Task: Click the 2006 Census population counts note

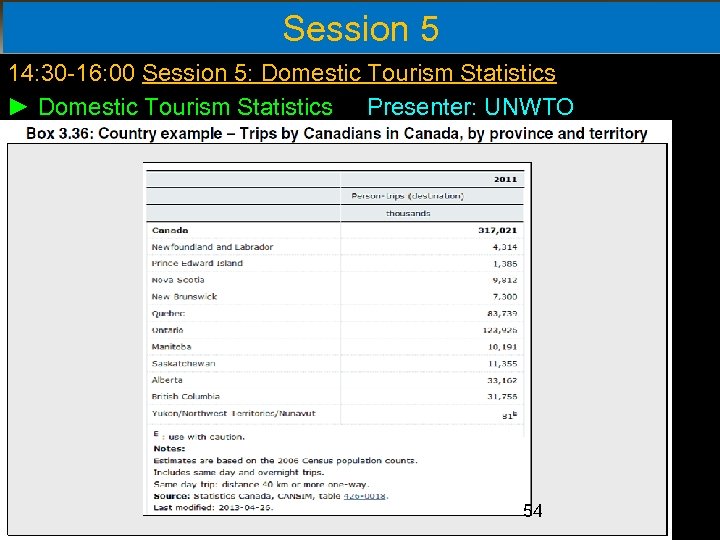Action: click(286, 461)
